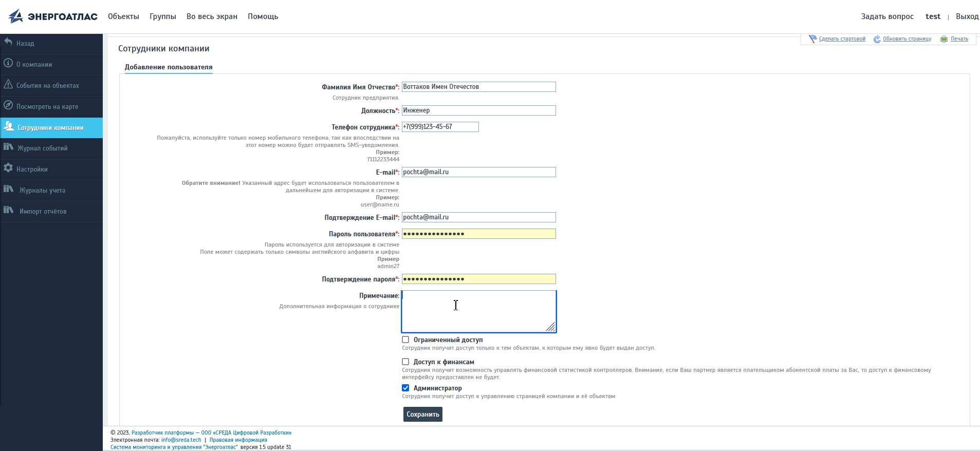Enable the Ограниченный доступ checkbox
Screen dimensions: 980x451
405,340
